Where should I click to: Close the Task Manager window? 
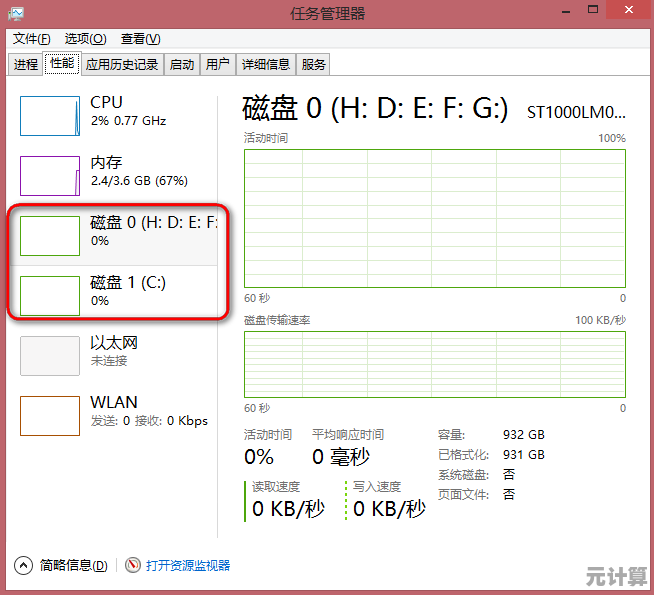[629, 10]
